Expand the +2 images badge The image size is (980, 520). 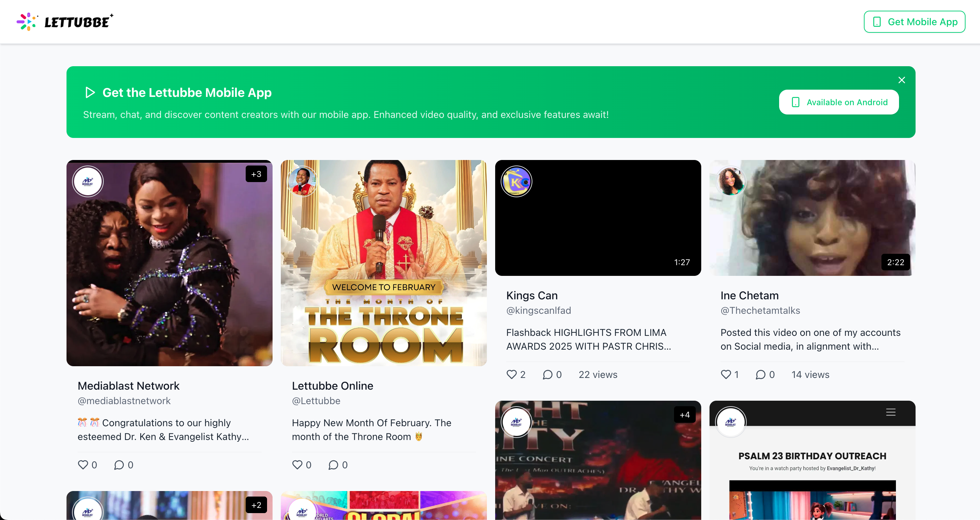coord(256,505)
